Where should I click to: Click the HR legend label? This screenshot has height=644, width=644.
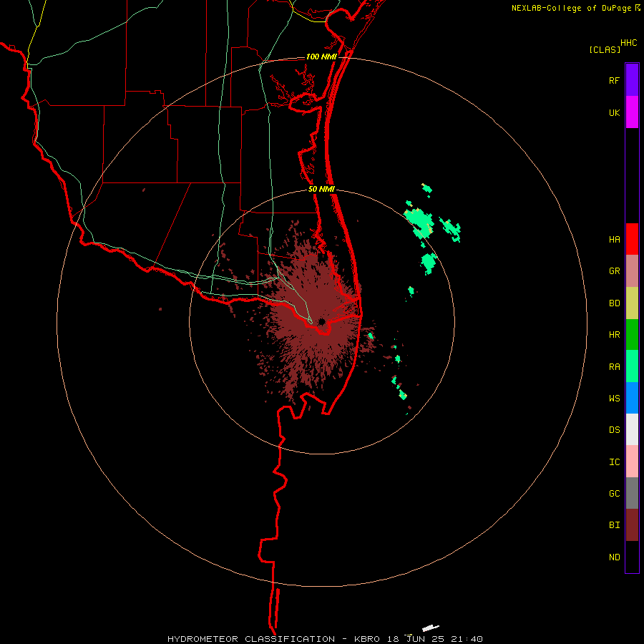614,335
